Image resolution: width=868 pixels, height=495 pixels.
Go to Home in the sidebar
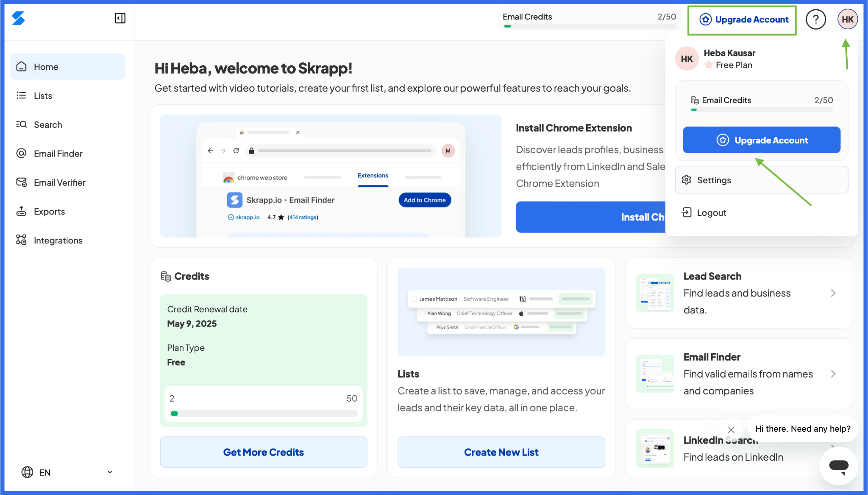pos(67,67)
